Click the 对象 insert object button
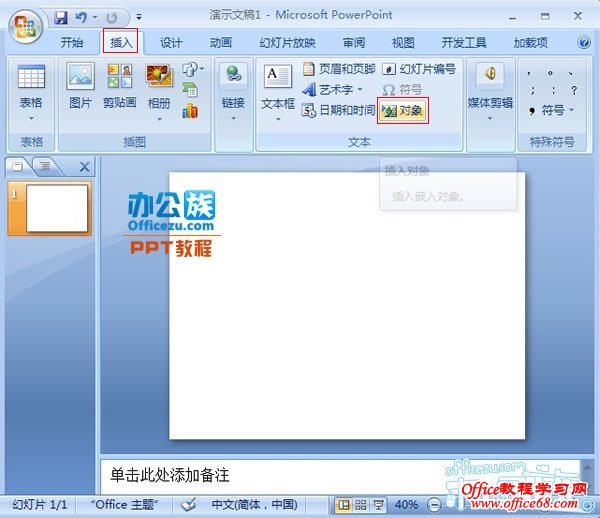This screenshot has height=518, width=600. 403,110
